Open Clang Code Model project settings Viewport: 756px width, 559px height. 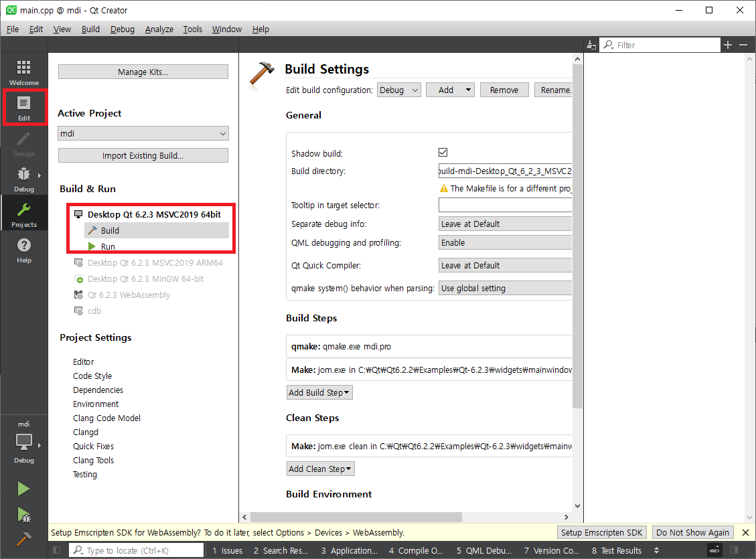106,418
